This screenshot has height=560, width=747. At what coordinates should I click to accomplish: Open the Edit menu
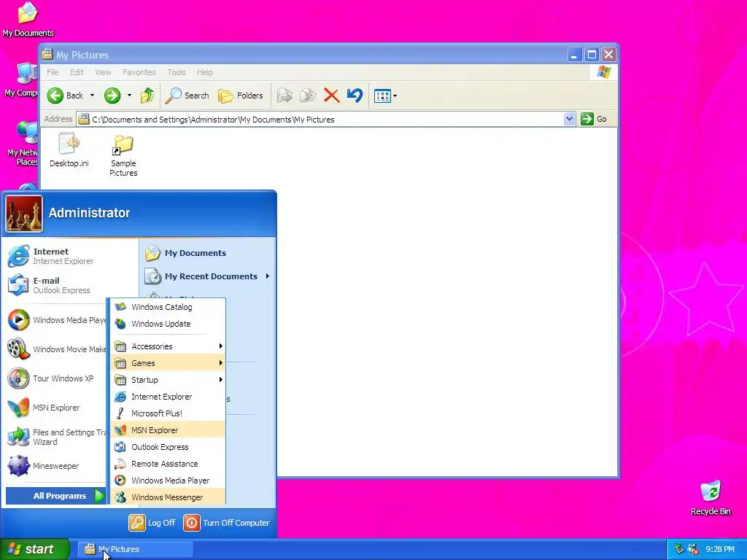pyautogui.click(x=77, y=72)
